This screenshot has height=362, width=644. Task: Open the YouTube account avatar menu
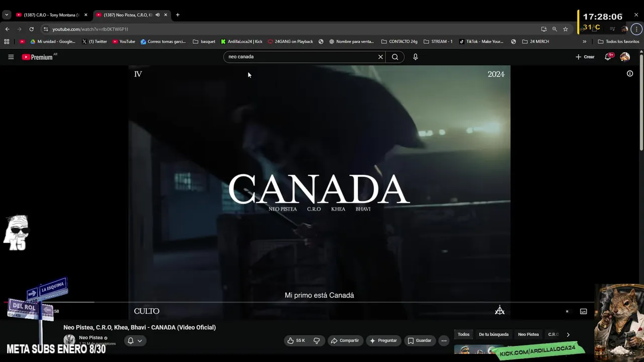pyautogui.click(x=625, y=57)
